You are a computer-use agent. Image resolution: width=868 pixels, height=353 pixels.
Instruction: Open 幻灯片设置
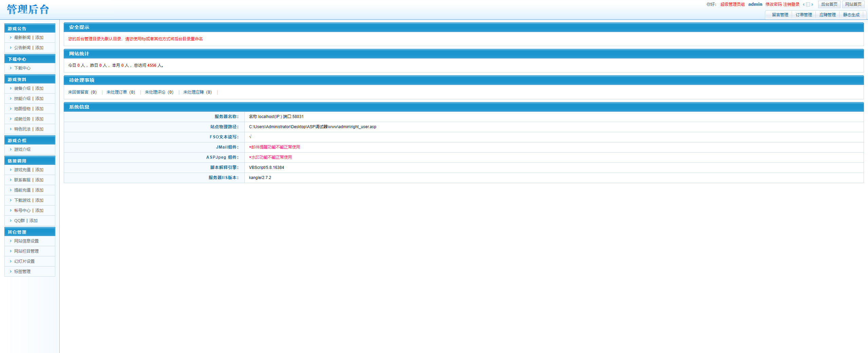click(x=24, y=261)
